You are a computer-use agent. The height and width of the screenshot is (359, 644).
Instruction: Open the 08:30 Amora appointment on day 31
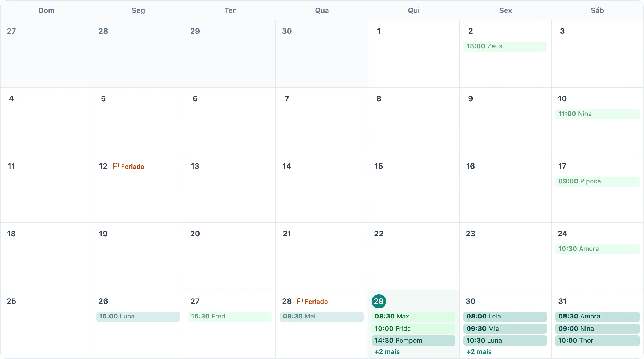(x=597, y=317)
